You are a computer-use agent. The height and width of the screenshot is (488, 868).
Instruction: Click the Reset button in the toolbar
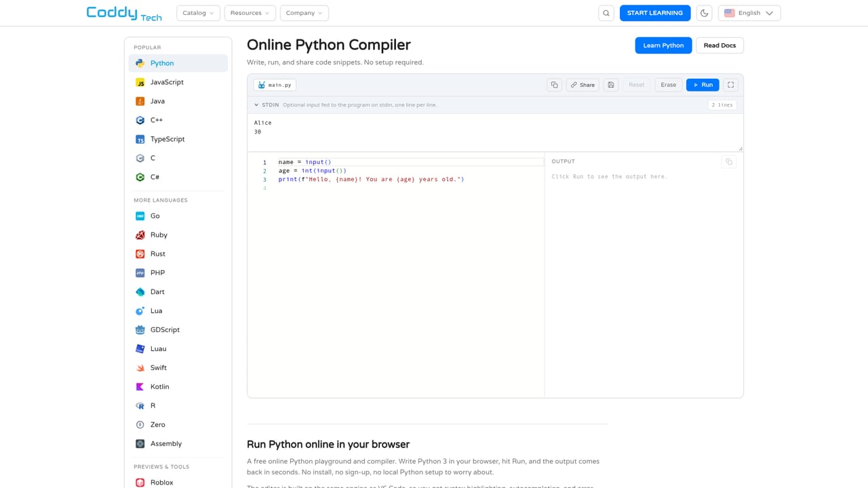coord(636,85)
